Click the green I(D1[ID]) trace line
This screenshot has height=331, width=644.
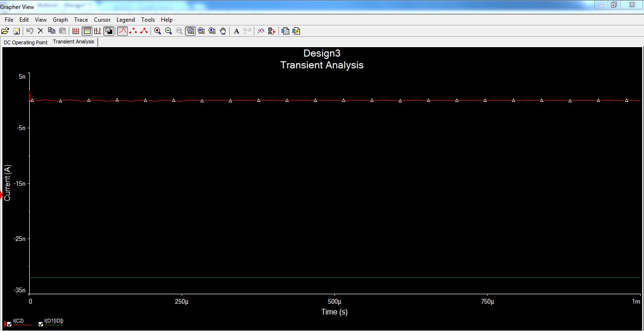pyautogui.click(x=335, y=278)
